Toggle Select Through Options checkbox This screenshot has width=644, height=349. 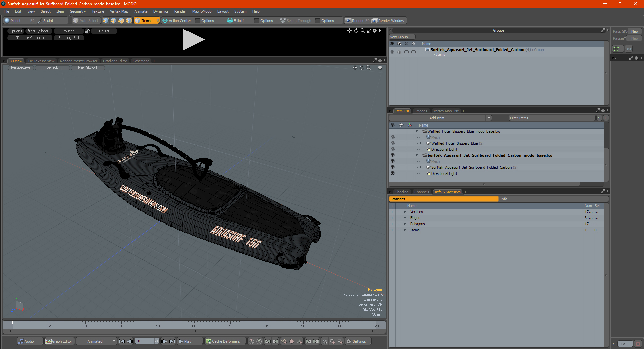(x=318, y=21)
